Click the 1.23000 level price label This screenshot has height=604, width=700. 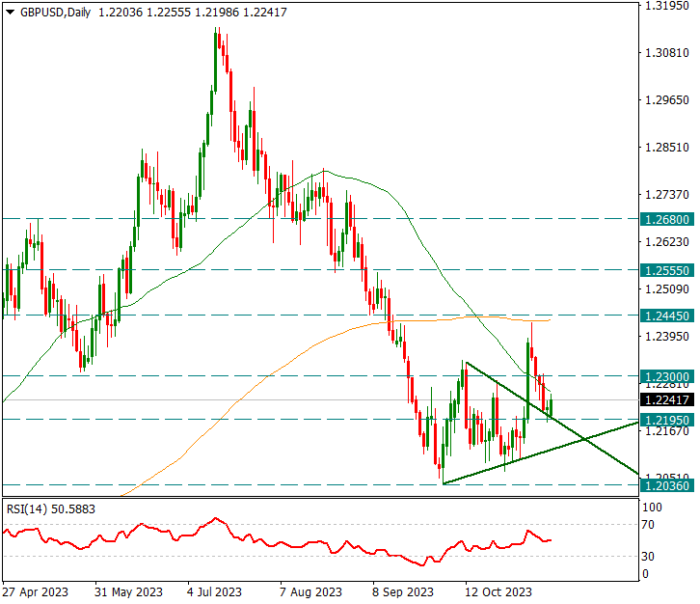(667, 376)
